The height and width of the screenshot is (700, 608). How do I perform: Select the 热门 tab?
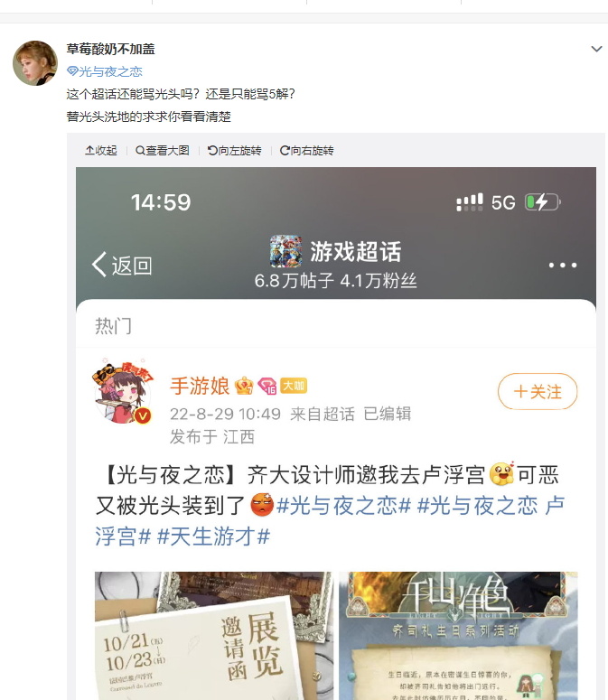click(113, 325)
